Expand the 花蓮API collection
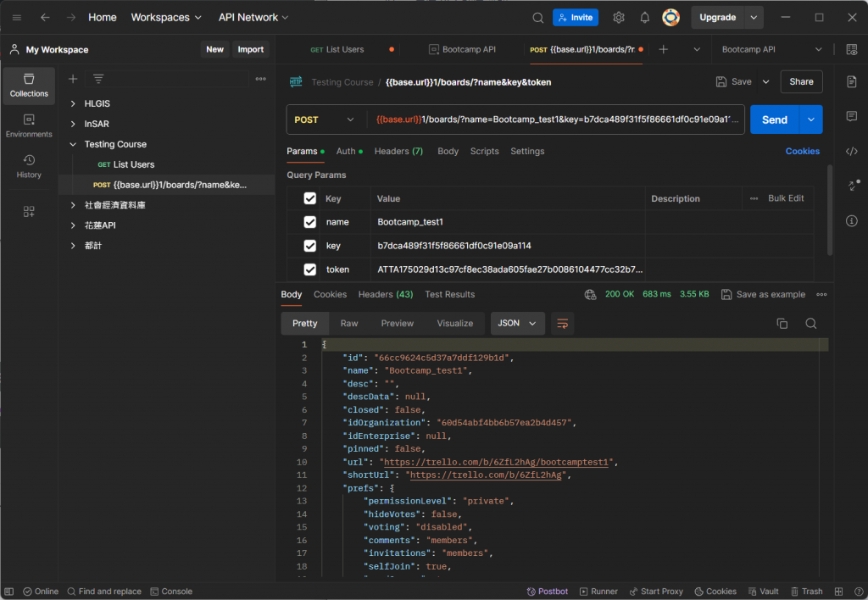This screenshot has width=868, height=600. [x=73, y=225]
